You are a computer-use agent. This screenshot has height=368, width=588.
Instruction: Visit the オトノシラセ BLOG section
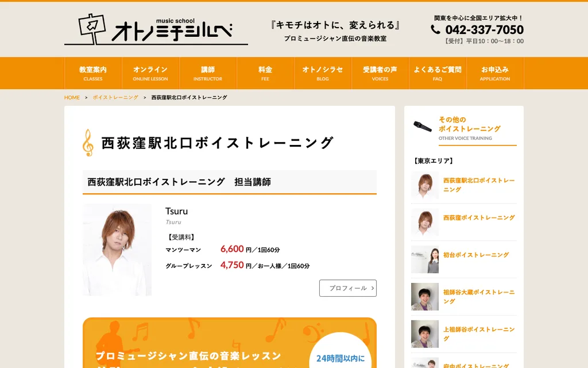[x=323, y=73]
